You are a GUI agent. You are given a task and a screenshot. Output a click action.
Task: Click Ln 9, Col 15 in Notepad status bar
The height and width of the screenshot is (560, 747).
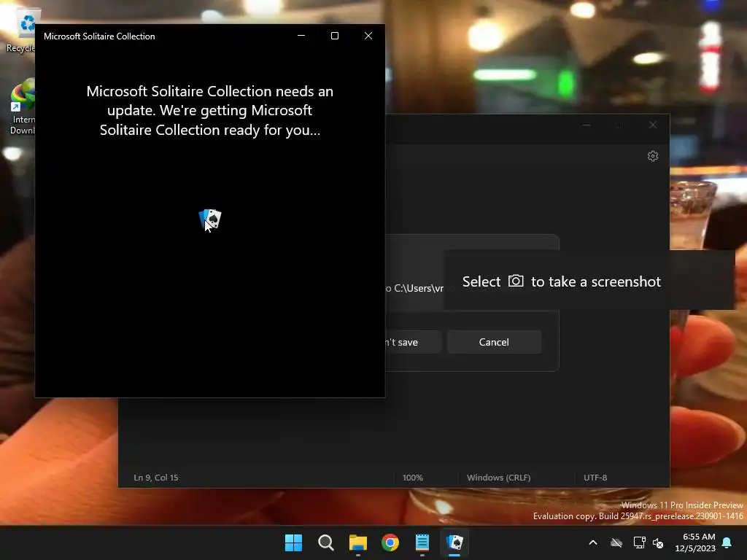(156, 477)
